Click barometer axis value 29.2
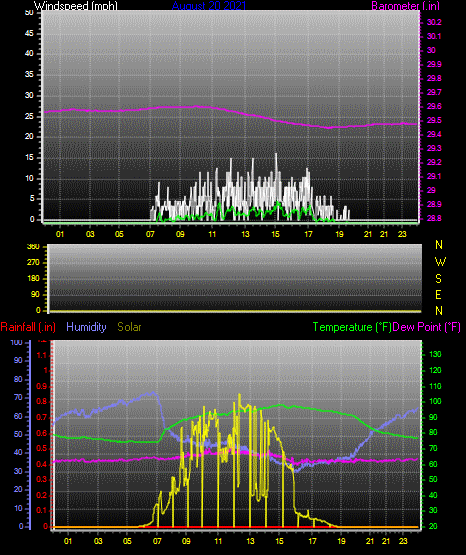The image size is (466, 555). tap(434, 162)
